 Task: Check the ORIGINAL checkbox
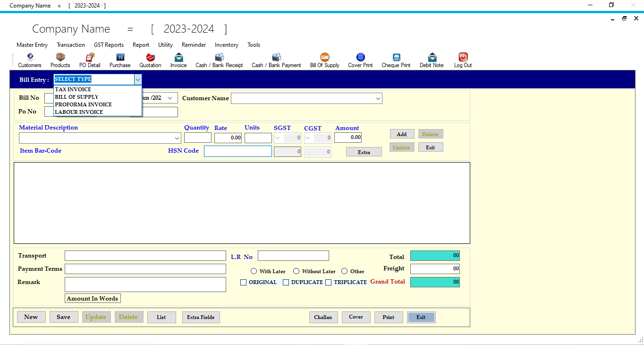click(244, 282)
